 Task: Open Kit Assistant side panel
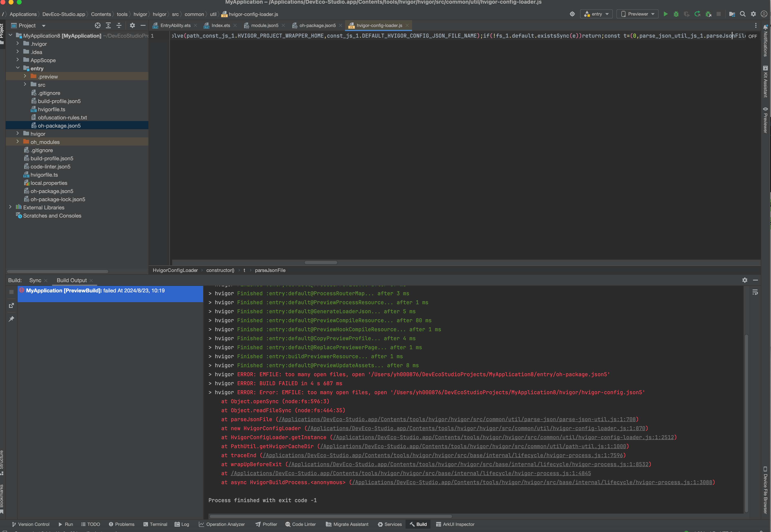765,81
